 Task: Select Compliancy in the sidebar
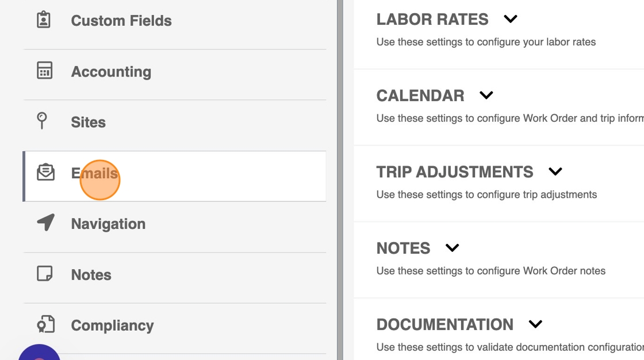tap(112, 325)
